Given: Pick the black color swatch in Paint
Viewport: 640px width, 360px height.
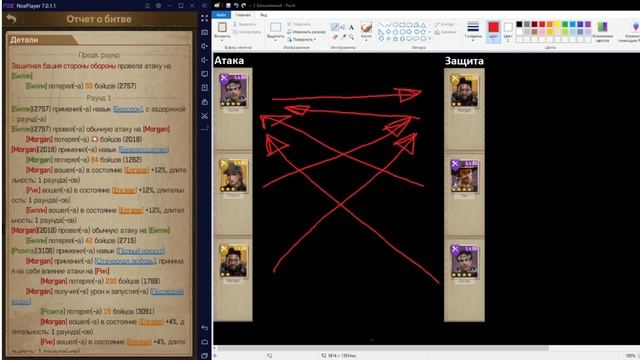Looking at the screenshot, I should pos(519,24).
